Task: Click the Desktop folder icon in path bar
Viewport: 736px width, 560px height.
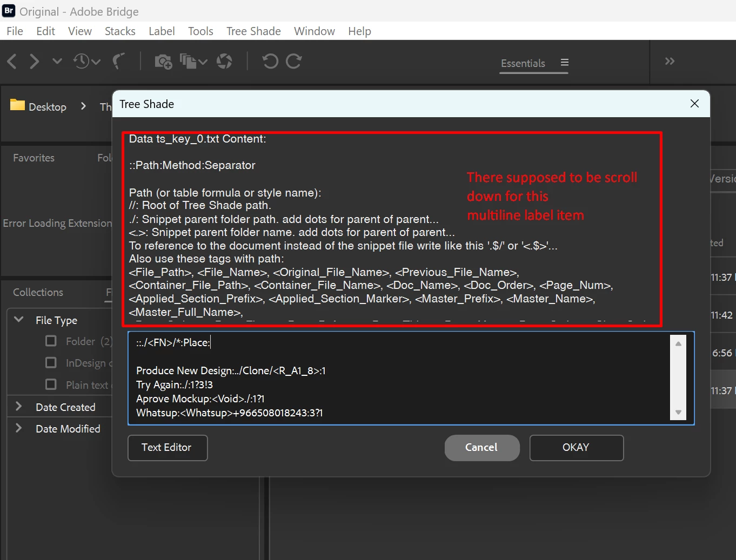Action: (x=17, y=105)
